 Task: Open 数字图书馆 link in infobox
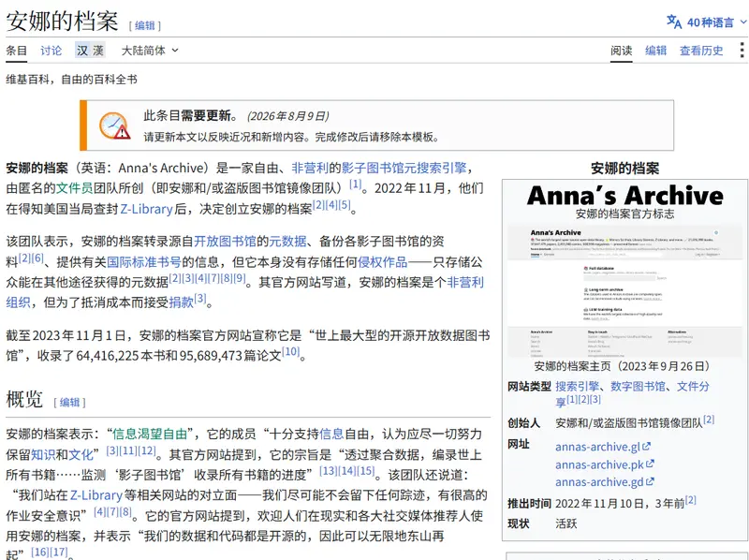638,386
